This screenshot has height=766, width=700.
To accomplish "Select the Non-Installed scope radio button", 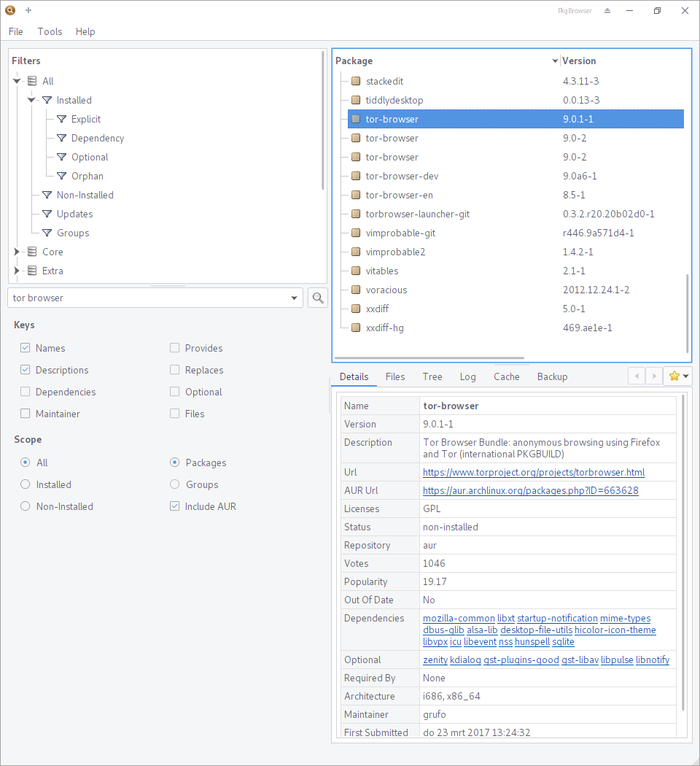I will pos(26,506).
